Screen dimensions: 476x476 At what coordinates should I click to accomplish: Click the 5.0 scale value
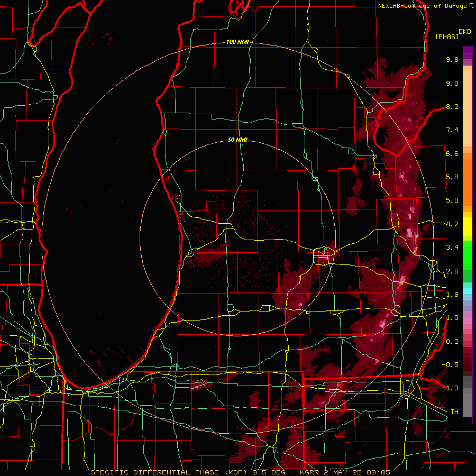coord(452,200)
